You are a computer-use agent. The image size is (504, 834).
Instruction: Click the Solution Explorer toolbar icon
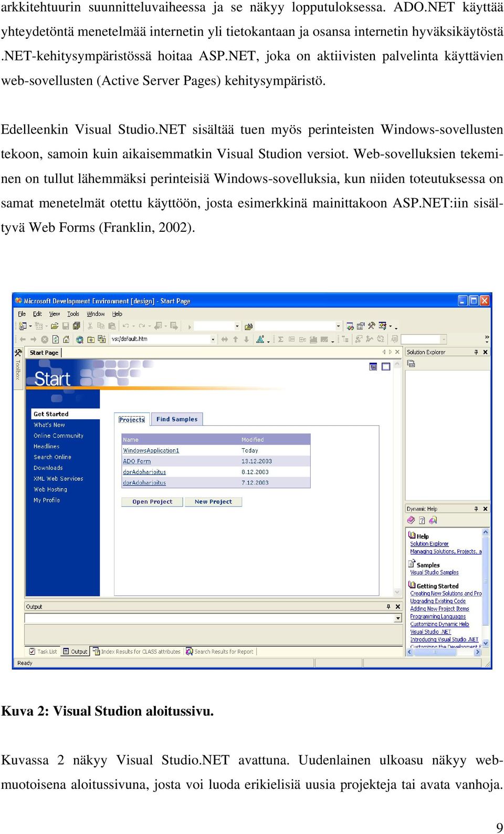(350, 326)
